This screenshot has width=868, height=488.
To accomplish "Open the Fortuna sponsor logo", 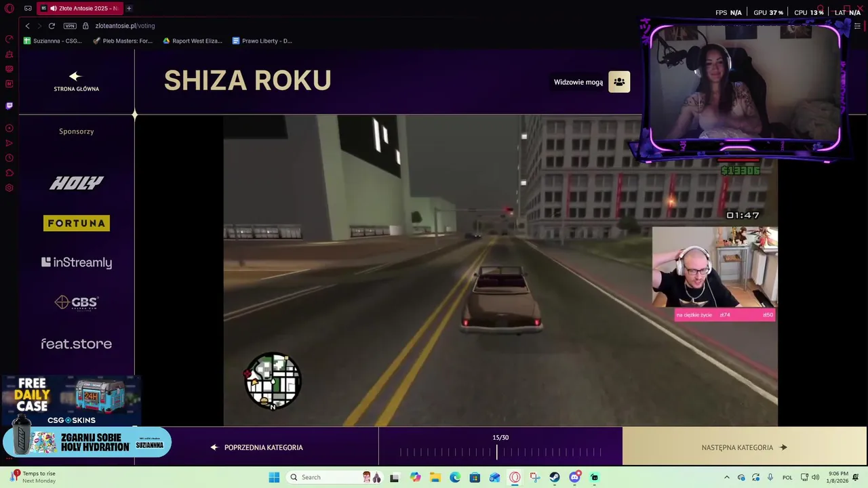I will [77, 223].
